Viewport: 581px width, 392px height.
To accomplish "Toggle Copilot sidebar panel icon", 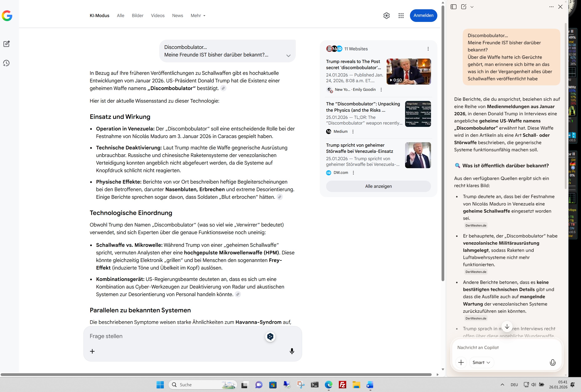I will 453,7.
